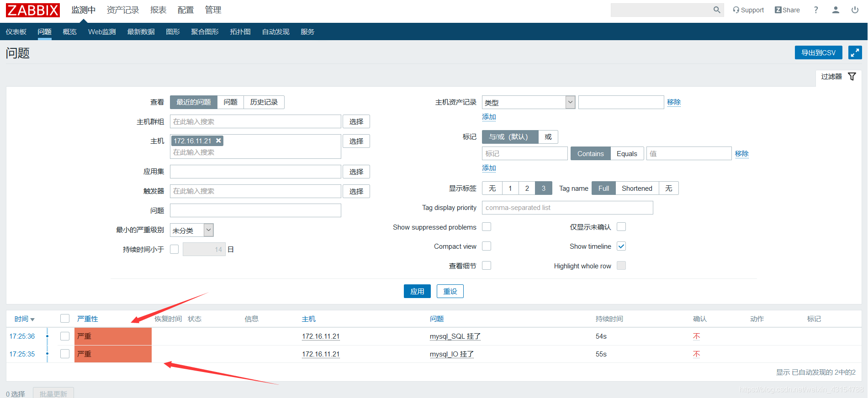Click 添加 link under 主机资产记录
Image resolution: width=868 pixels, height=398 pixels.
[x=489, y=117]
